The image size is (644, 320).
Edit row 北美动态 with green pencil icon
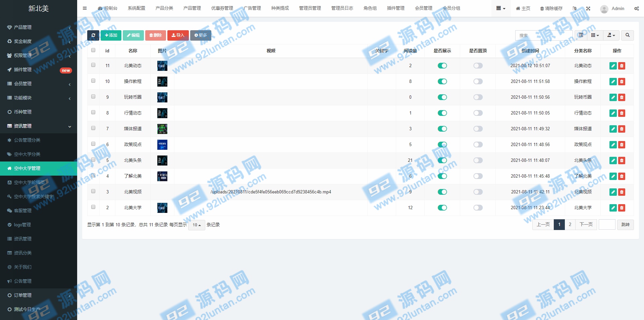click(613, 66)
